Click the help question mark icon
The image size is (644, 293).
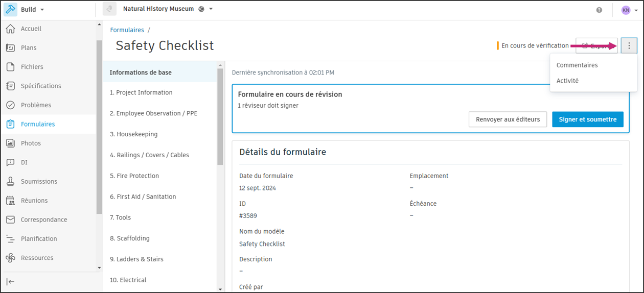(x=599, y=10)
